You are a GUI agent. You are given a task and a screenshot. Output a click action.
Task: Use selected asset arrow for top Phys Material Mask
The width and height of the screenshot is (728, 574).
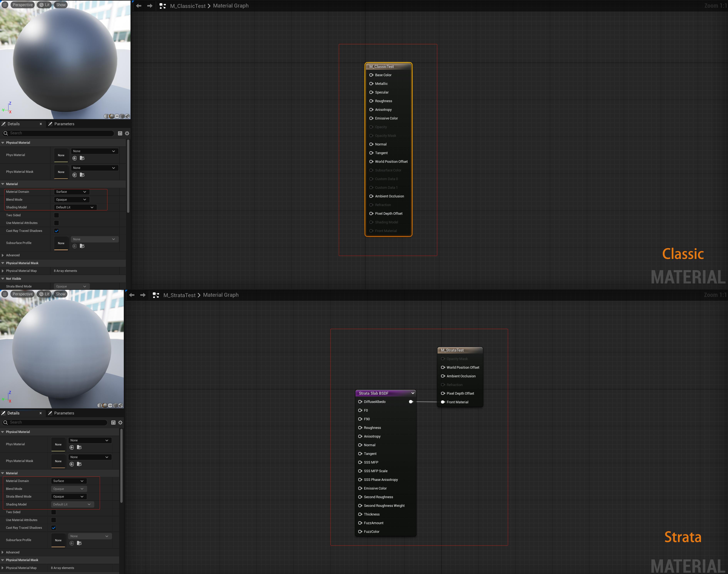point(75,175)
